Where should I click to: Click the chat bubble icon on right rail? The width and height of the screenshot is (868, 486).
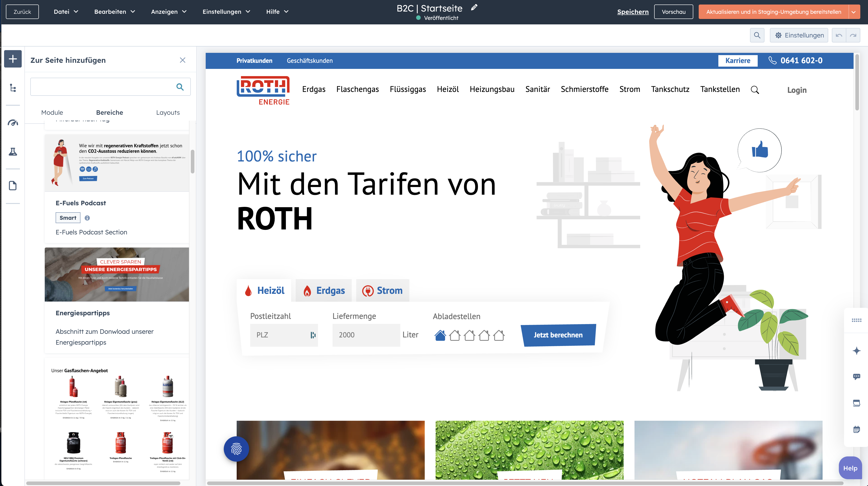[x=856, y=377]
